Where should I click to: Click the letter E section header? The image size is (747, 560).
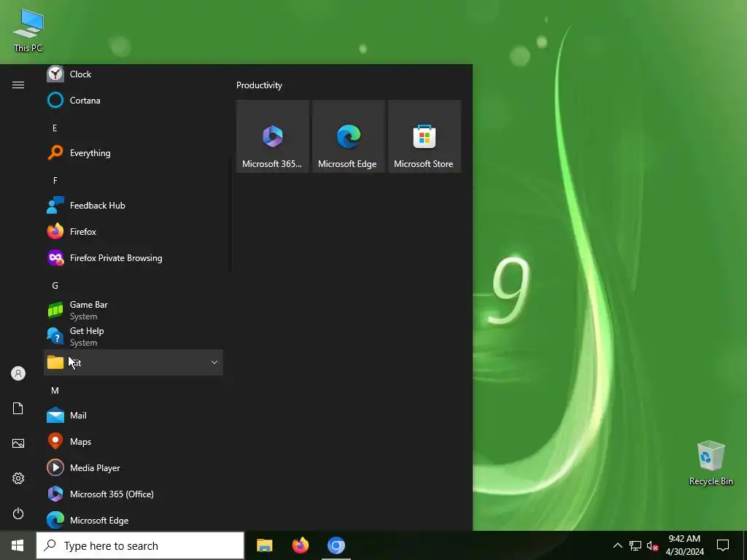[55, 128]
